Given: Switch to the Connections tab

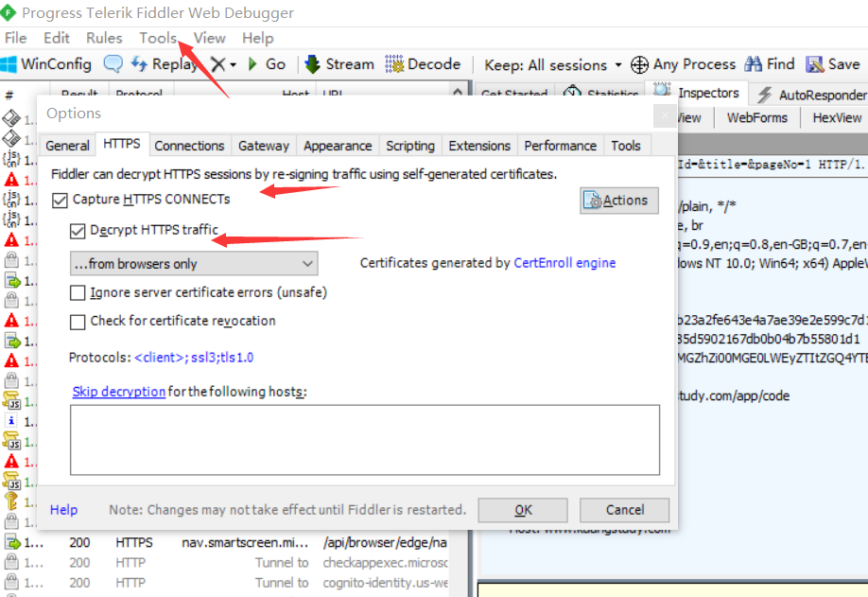Looking at the screenshot, I should pyautogui.click(x=189, y=146).
